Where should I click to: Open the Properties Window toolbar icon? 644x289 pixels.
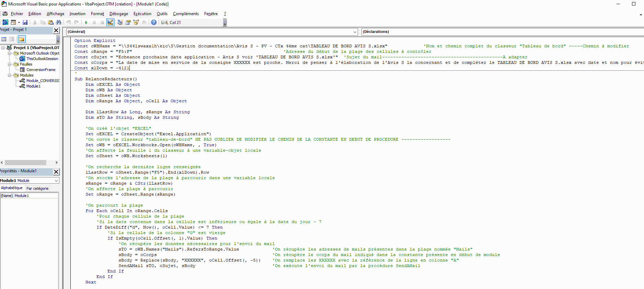click(x=128, y=22)
